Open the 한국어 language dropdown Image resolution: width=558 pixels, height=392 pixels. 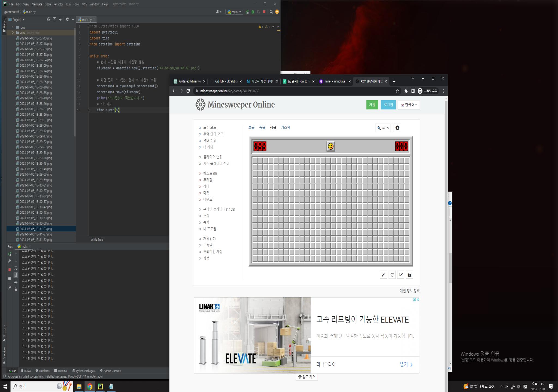tap(409, 105)
